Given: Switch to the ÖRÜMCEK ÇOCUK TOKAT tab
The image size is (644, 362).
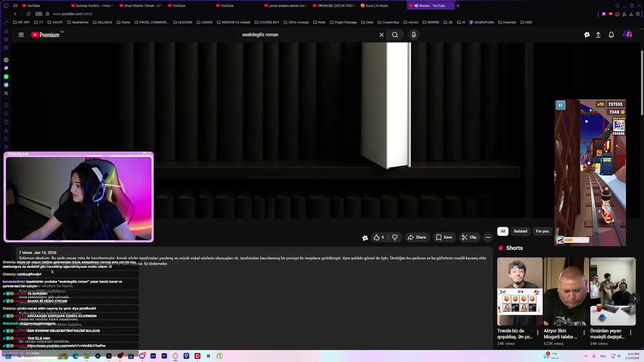Looking at the screenshot, I should [x=333, y=6].
